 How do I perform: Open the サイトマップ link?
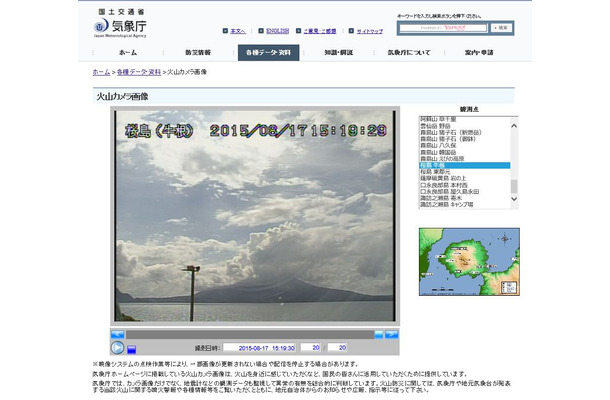point(370,31)
